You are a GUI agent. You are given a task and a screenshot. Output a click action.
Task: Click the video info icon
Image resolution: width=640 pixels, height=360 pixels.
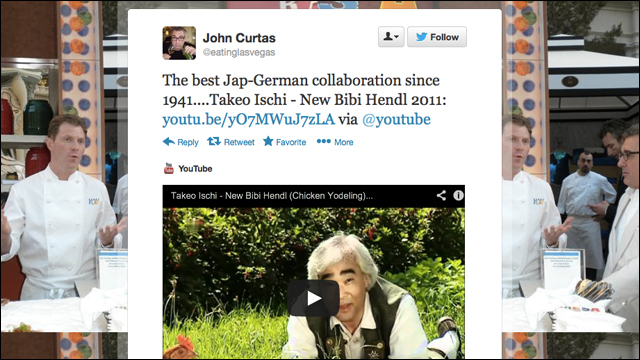pyautogui.click(x=458, y=196)
